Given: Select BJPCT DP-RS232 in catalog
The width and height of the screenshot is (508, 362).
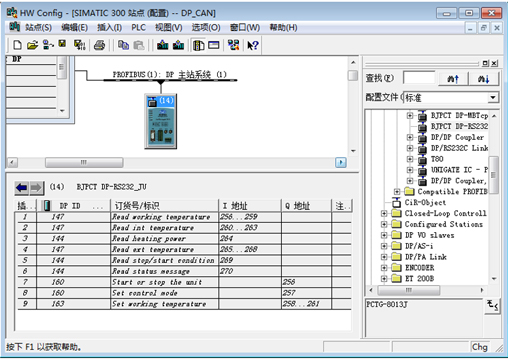Looking at the screenshot, I should [459, 126].
